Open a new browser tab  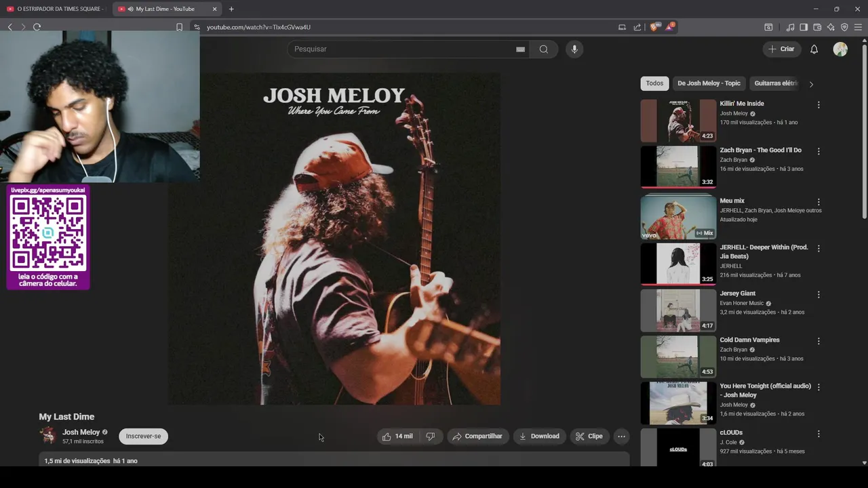coord(231,9)
